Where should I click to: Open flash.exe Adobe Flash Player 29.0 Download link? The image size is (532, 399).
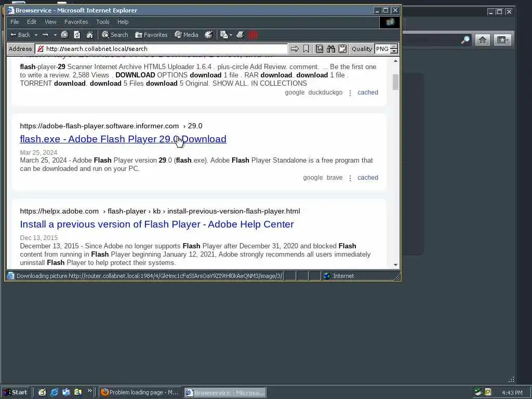coord(123,139)
